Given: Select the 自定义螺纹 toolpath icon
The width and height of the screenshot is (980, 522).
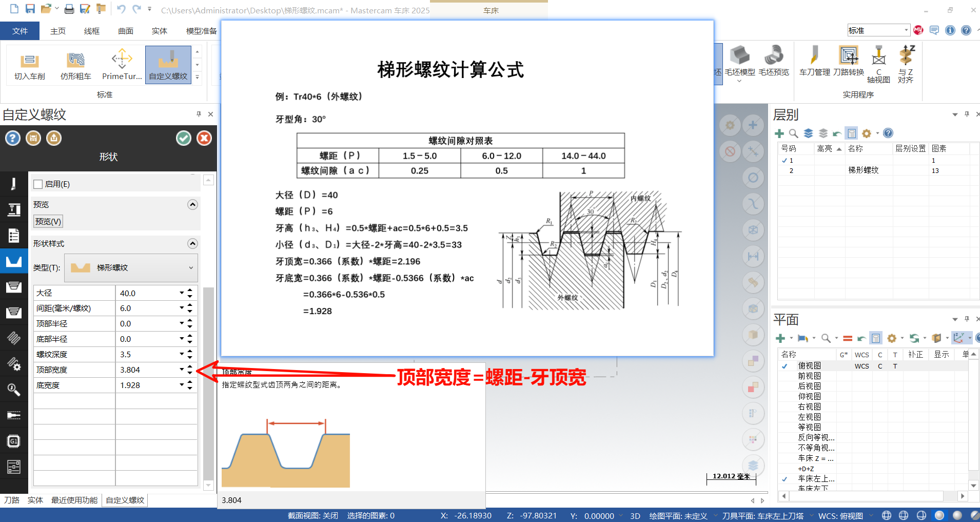Looking at the screenshot, I should [x=168, y=65].
